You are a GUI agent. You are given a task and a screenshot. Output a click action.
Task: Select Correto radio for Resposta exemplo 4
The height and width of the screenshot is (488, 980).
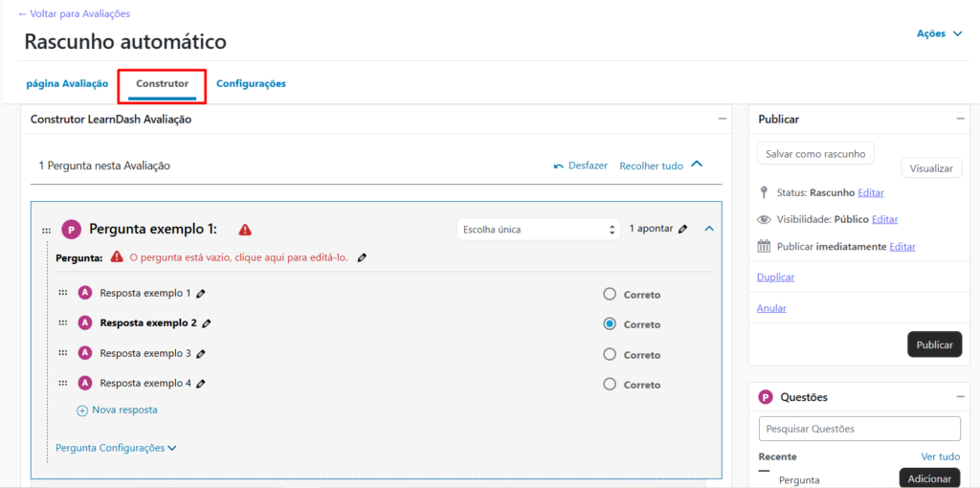coord(610,385)
